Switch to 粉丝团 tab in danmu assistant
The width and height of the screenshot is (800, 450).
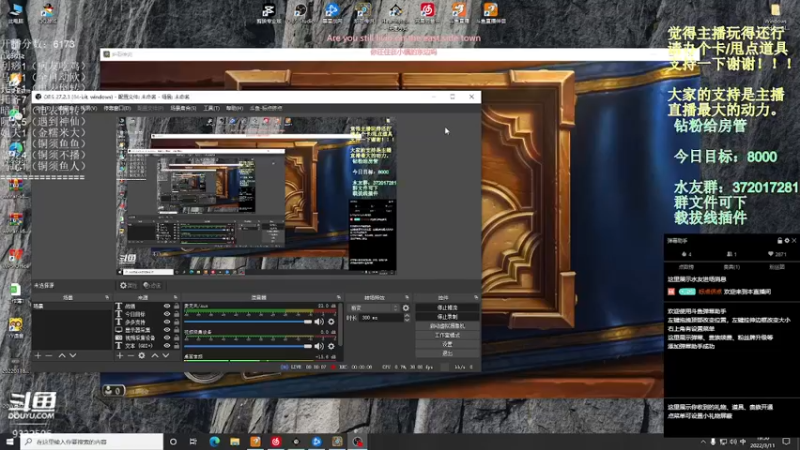click(777, 267)
